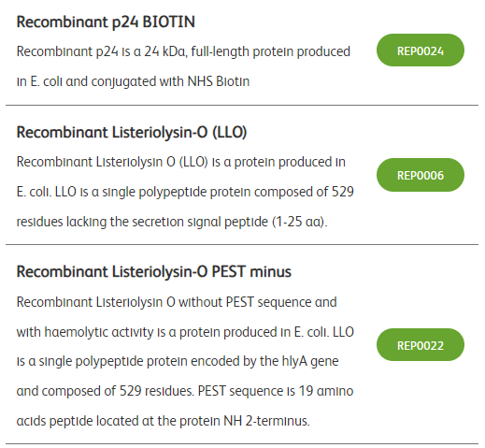Select the REP0022 green button

421,345
